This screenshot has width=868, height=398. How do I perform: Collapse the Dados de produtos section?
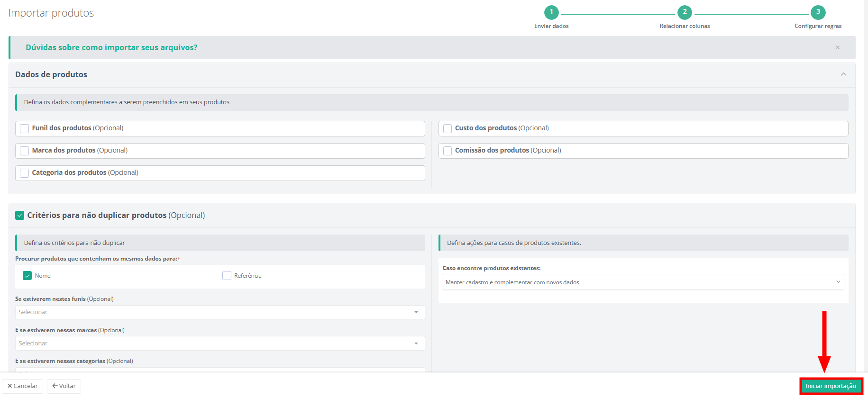843,74
